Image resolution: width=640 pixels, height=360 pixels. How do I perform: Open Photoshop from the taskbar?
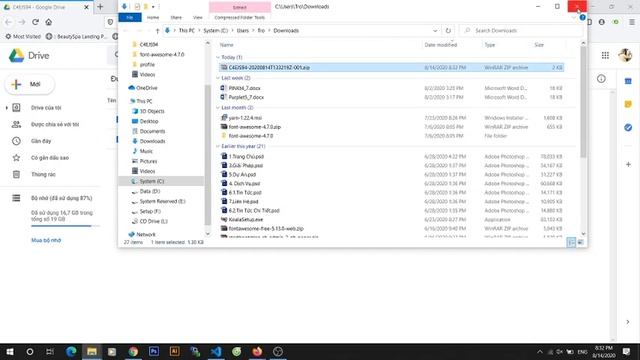(154, 351)
